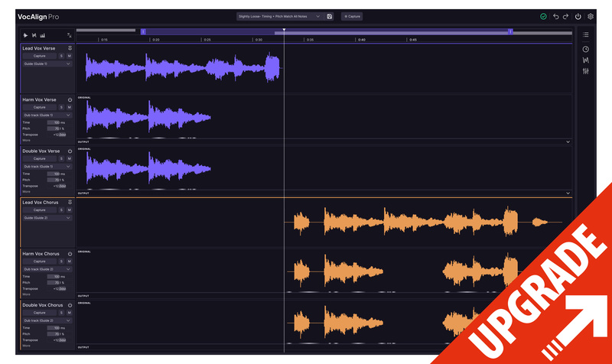
Task: Pin the Lead Vox Verse guide track
Action: tap(70, 48)
